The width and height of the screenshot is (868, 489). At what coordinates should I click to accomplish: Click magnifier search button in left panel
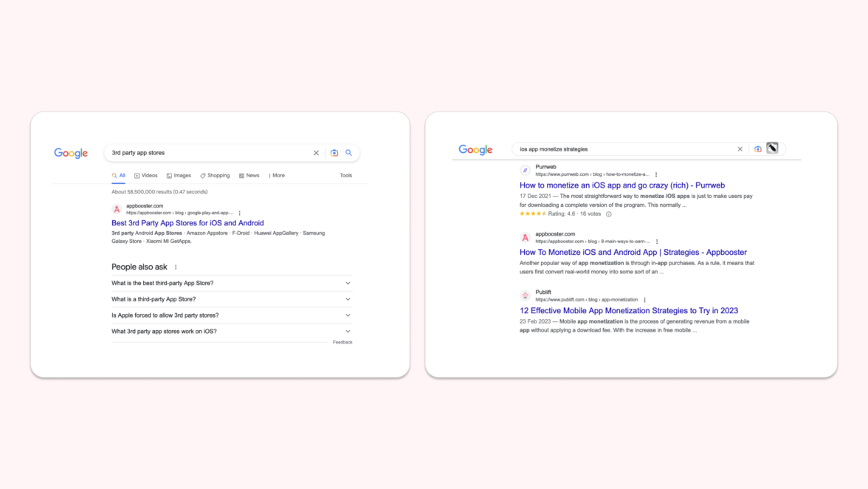click(348, 153)
